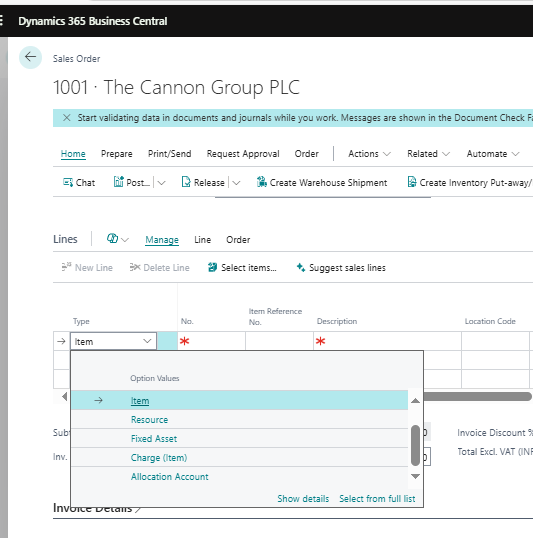533x538 pixels.
Task: Expand the Actions menu
Action: [369, 154]
